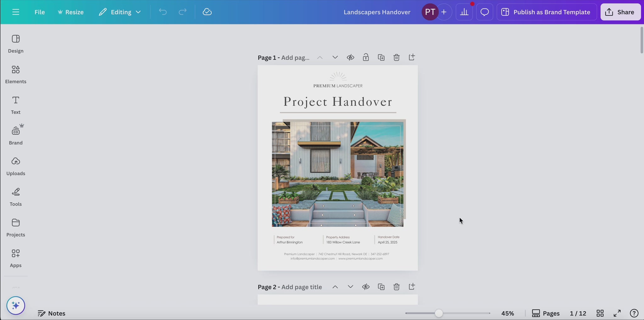Open the Elements panel in sidebar
Image resolution: width=644 pixels, height=320 pixels.
pyautogui.click(x=16, y=74)
